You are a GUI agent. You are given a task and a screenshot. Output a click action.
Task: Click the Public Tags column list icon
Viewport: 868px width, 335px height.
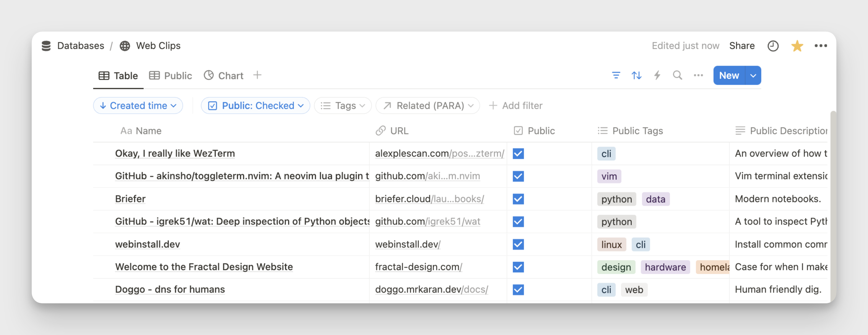coord(602,131)
